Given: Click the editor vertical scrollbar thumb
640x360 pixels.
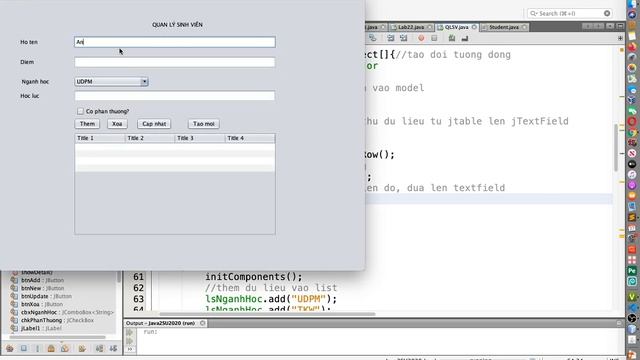Looking at the screenshot, I should click(616, 147).
